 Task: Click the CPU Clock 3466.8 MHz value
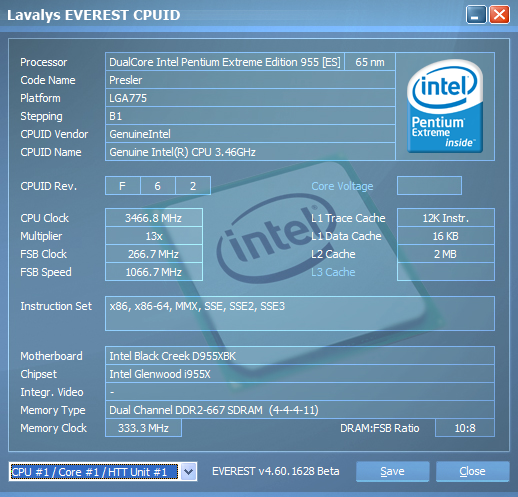(x=154, y=218)
